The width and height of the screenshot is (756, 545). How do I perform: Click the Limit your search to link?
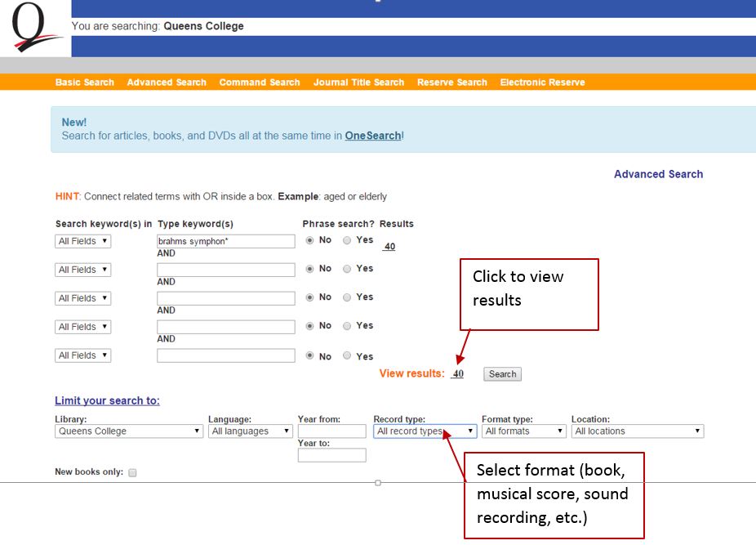pos(107,400)
